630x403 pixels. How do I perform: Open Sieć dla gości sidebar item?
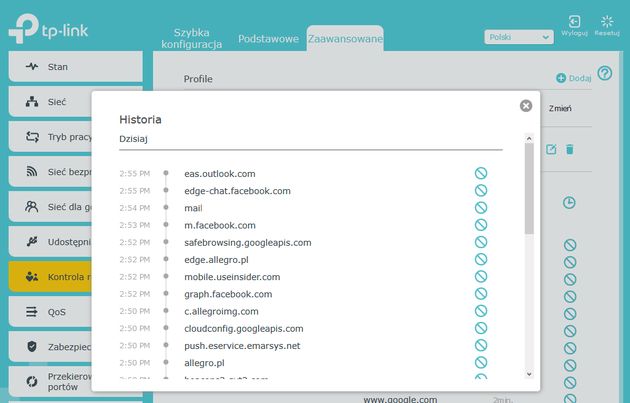tap(50, 207)
